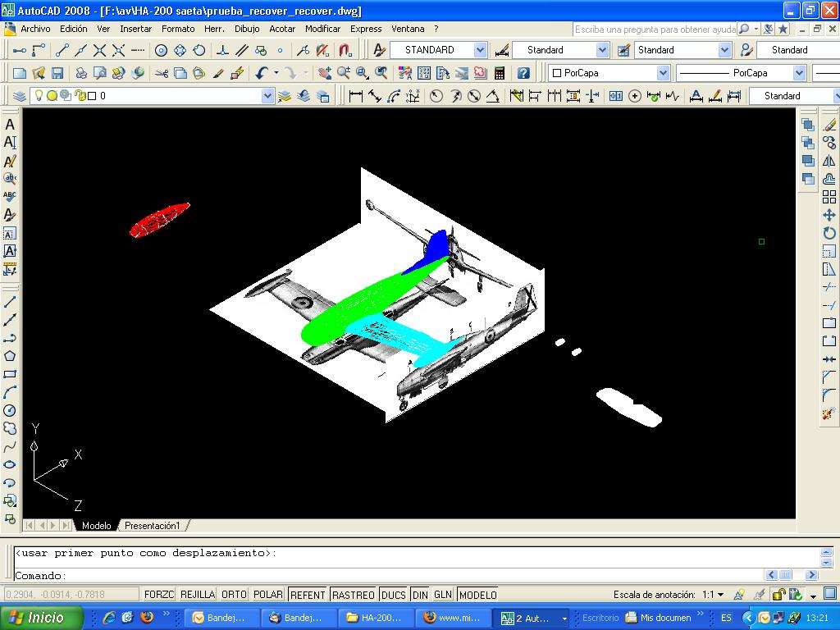
Task: Open the Dibujo menu
Action: [247, 29]
